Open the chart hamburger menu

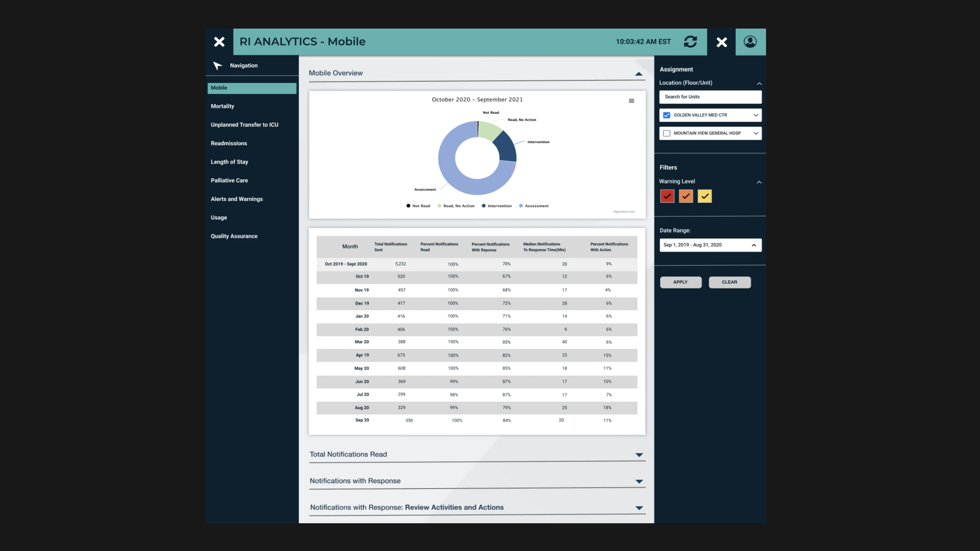pyautogui.click(x=631, y=101)
